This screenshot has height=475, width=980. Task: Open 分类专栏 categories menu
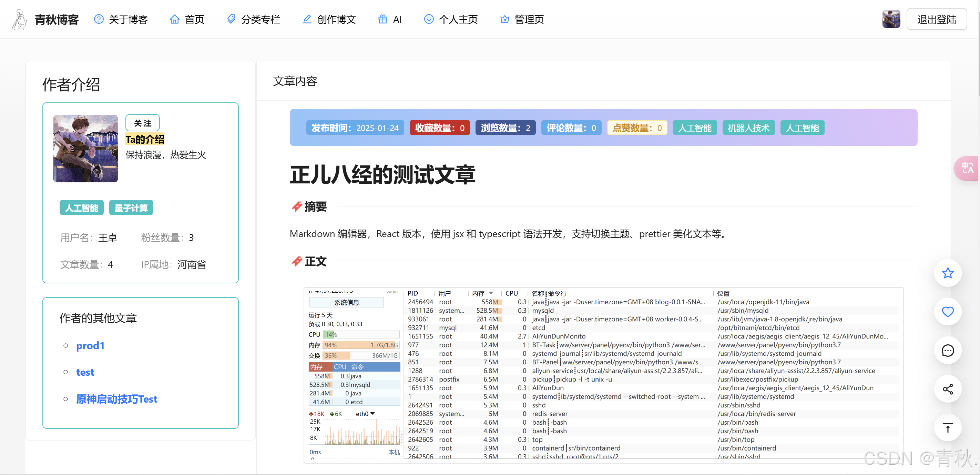point(253,19)
